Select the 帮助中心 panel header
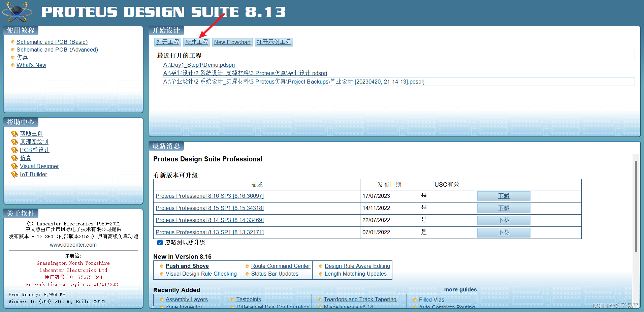Viewport: 644px width, 312px height. click(x=21, y=122)
